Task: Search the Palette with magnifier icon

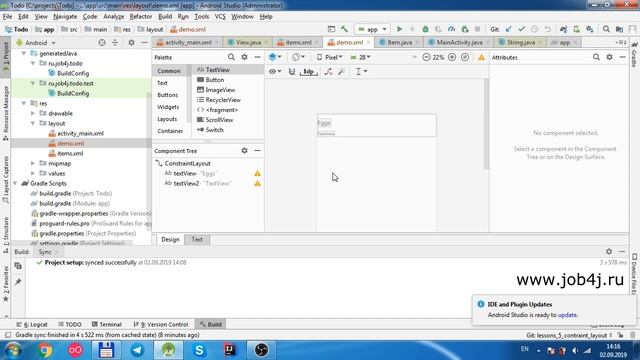Action: 231,58
